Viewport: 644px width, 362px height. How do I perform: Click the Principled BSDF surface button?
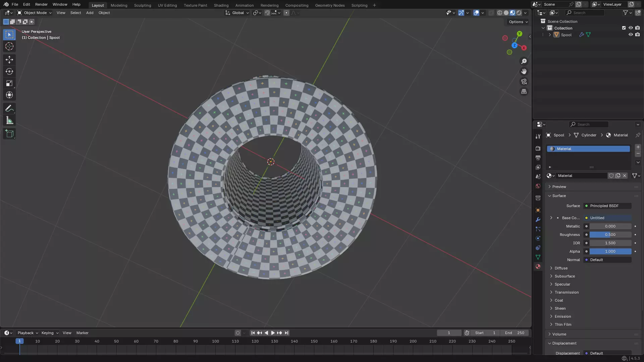[607, 206]
